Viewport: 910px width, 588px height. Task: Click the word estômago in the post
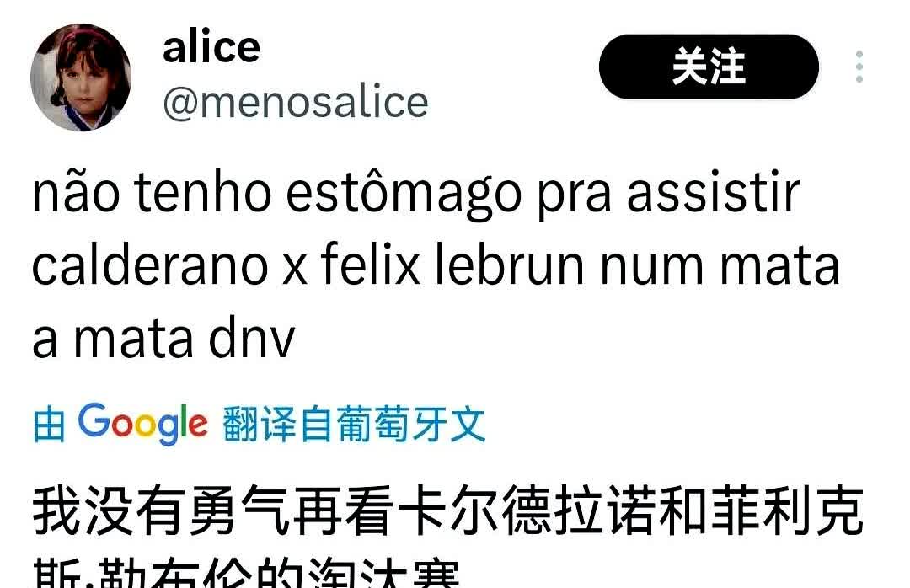point(404,193)
